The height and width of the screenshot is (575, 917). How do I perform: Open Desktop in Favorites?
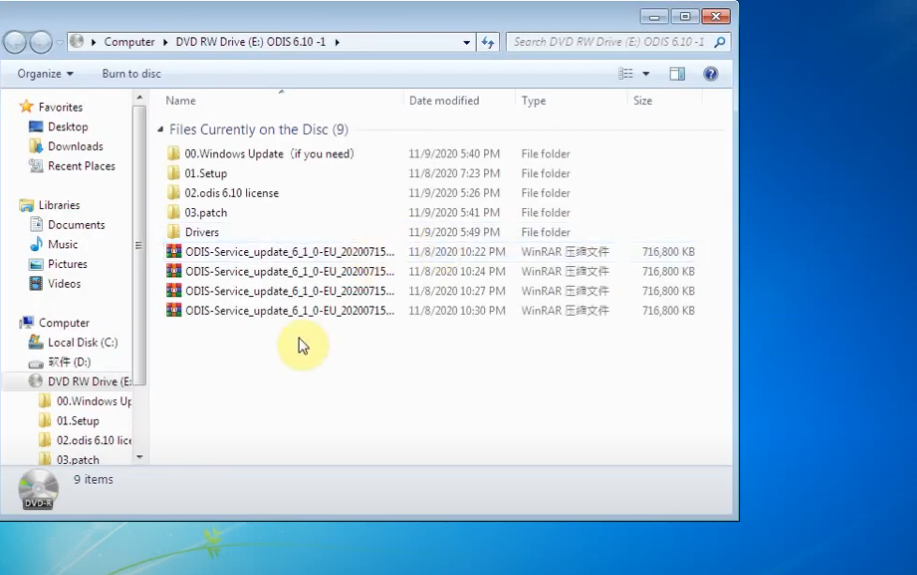[68, 127]
